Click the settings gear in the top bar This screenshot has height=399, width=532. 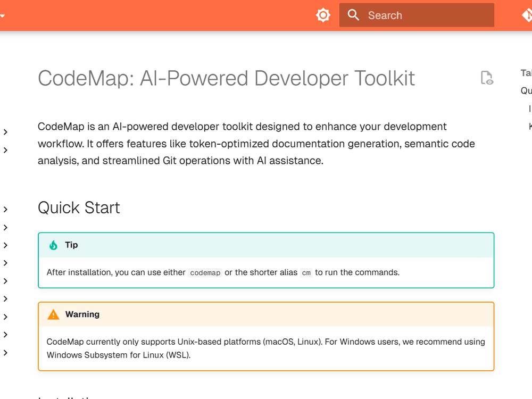(x=323, y=15)
